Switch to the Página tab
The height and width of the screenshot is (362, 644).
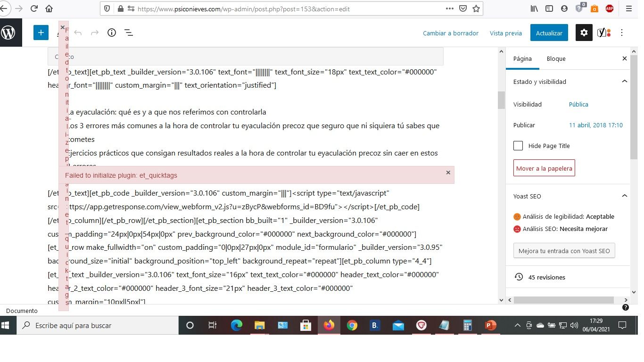click(522, 58)
